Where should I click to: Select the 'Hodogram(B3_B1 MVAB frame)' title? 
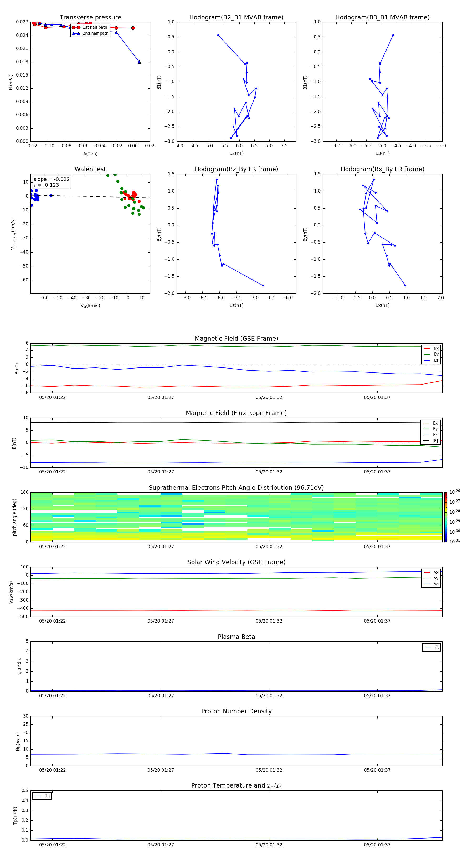pyautogui.click(x=382, y=18)
